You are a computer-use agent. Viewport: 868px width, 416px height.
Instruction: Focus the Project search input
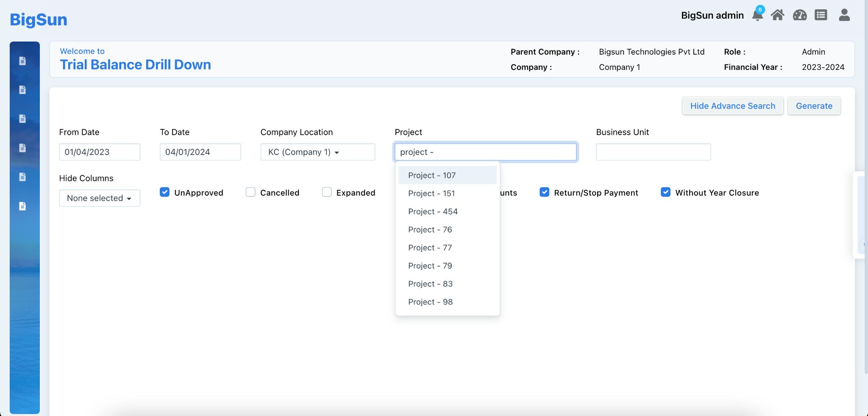(486, 152)
